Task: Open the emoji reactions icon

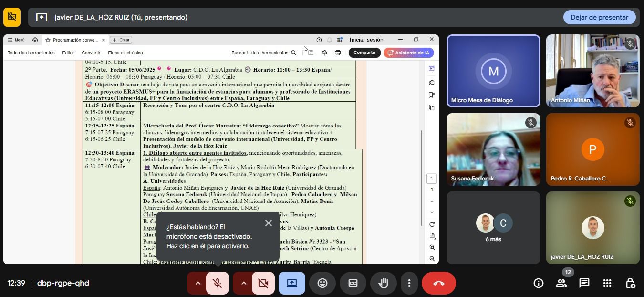Action: coord(322,283)
